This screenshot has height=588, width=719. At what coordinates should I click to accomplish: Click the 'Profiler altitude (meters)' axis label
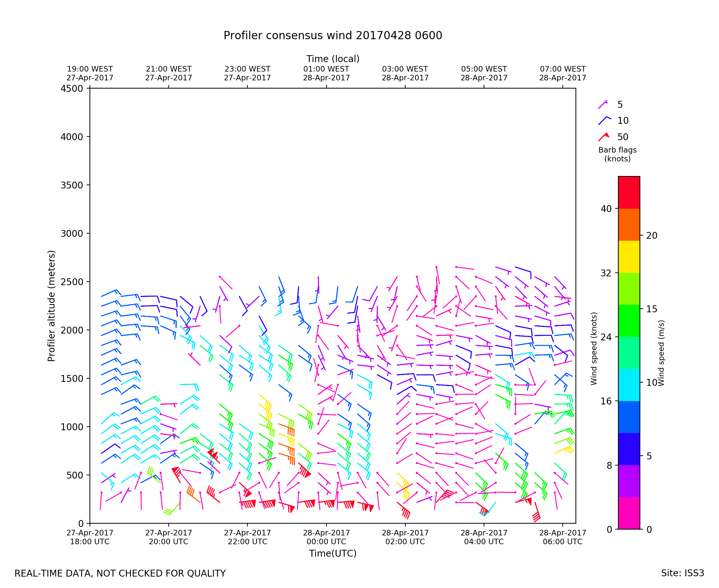52,306
